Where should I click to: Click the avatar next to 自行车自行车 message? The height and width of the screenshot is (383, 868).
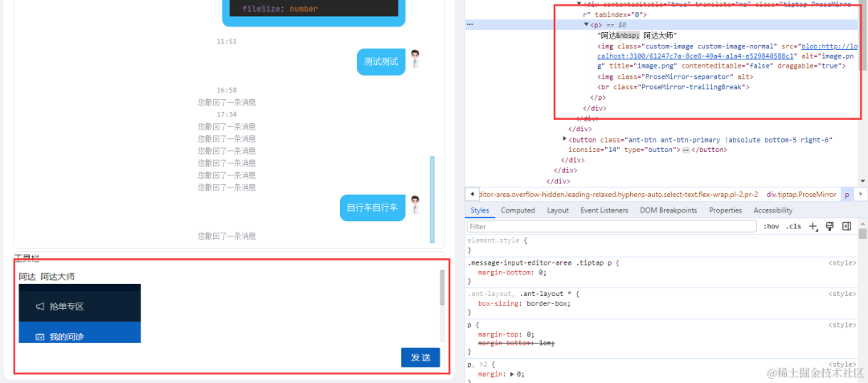[x=416, y=205]
